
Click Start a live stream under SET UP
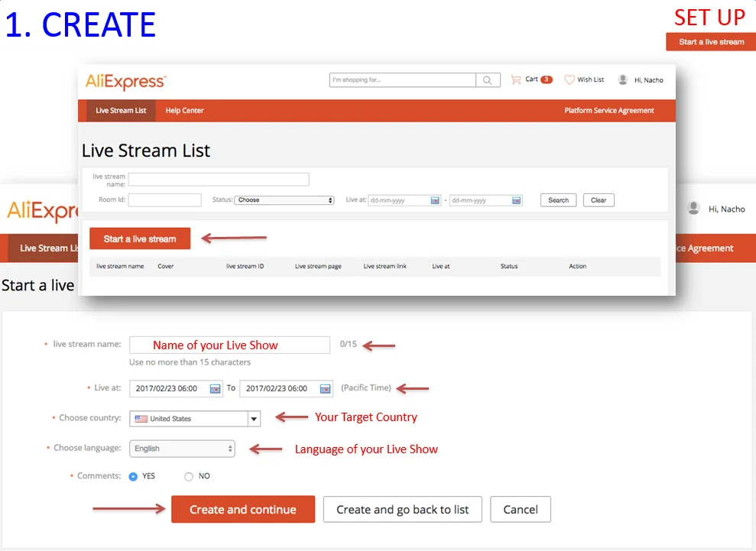pyautogui.click(x=711, y=42)
